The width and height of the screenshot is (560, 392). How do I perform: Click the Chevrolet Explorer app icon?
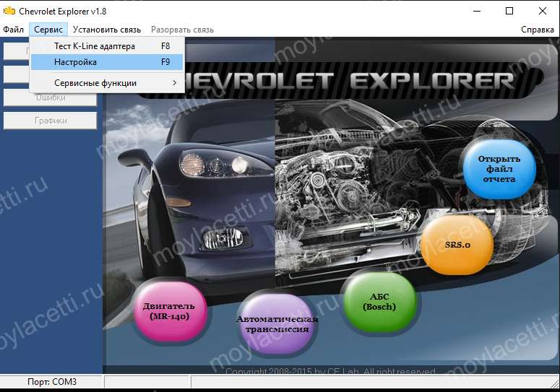point(9,11)
